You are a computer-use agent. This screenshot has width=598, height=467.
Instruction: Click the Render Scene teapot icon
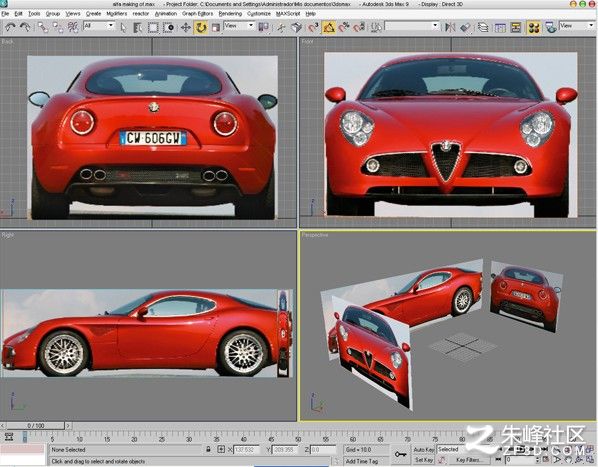550,27
